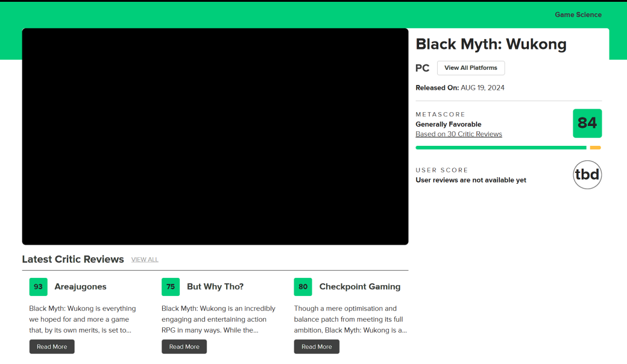Click the Checkpoint Gaming review excerpt text
The image size is (627, 364).
tap(350, 319)
